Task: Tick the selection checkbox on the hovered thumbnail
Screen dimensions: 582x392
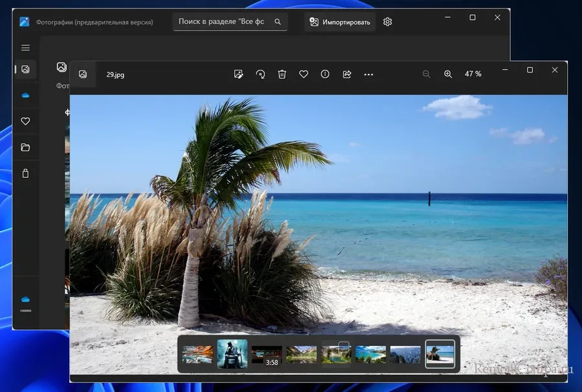Action: point(344,347)
